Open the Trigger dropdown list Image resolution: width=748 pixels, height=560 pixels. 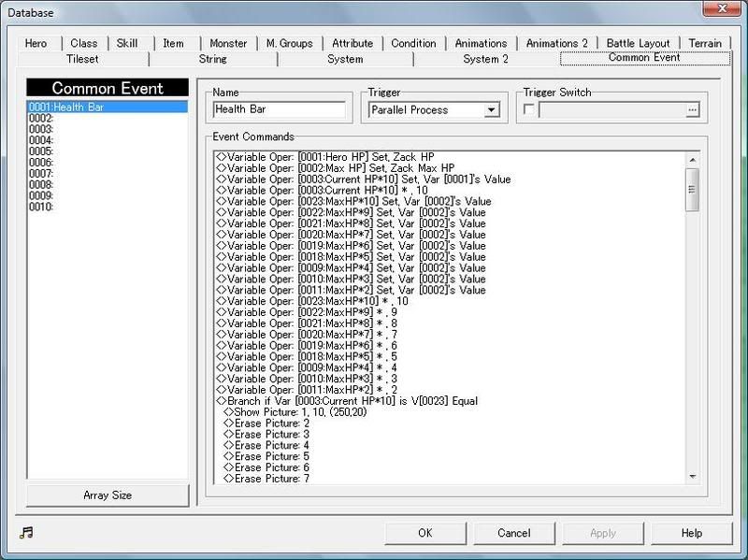[x=490, y=110]
